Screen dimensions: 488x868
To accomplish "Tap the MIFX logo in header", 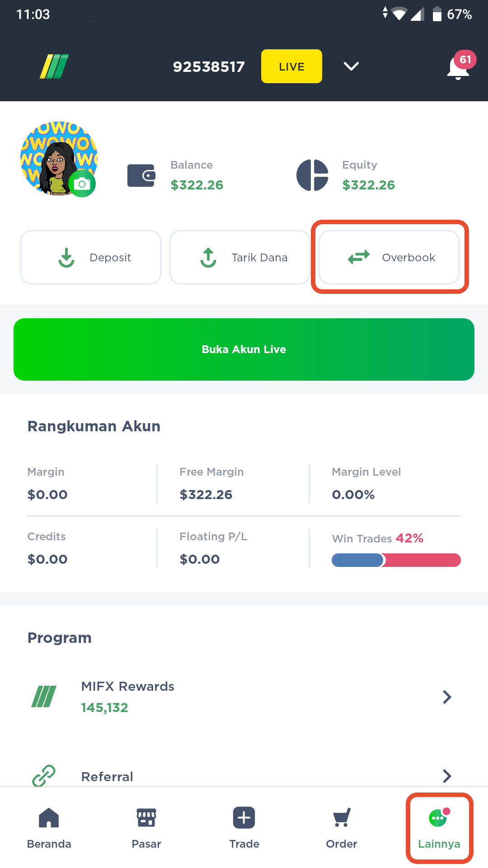I will point(54,66).
